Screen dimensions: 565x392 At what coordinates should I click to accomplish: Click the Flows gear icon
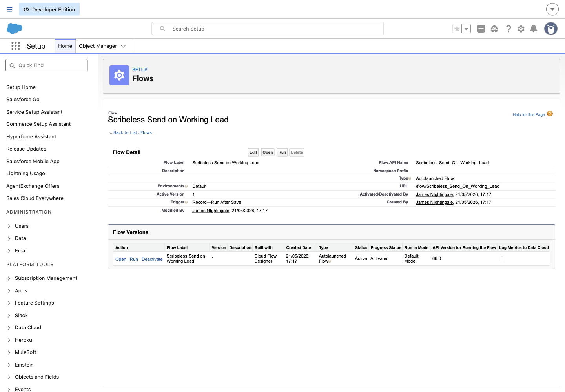click(x=119, y=75)
